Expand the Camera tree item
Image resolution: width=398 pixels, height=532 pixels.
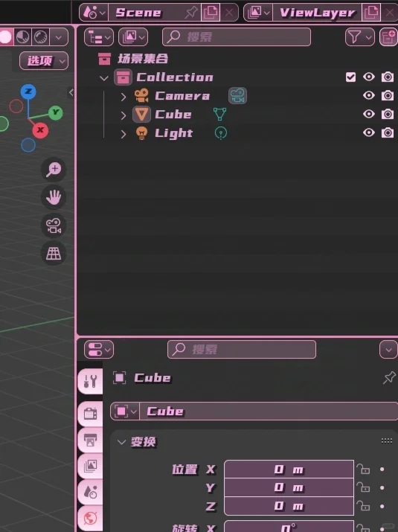tap(123, 97)
